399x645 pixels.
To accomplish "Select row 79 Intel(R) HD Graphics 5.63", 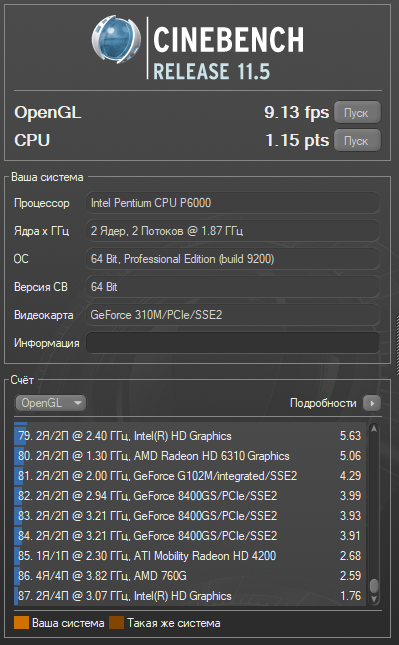I will coord(190,436).
